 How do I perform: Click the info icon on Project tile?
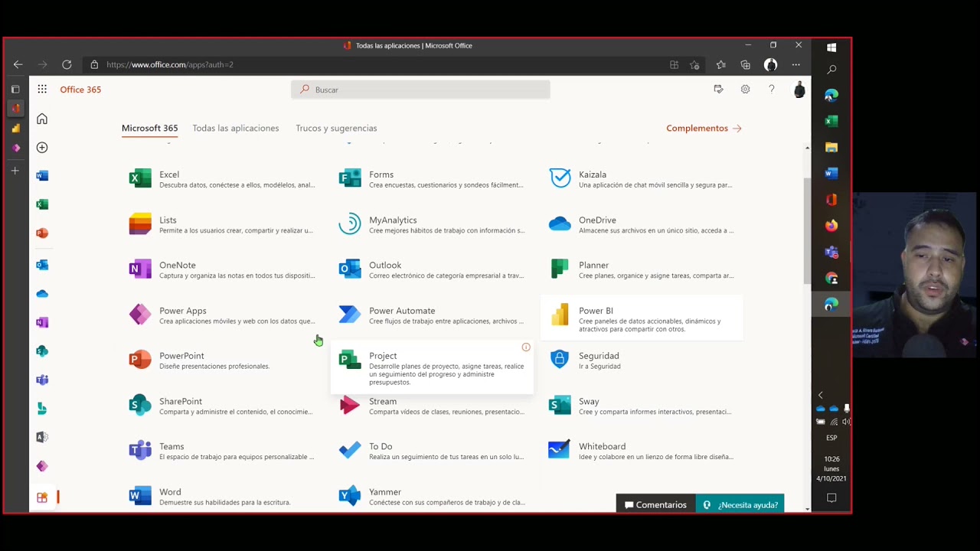click(526, 347)
